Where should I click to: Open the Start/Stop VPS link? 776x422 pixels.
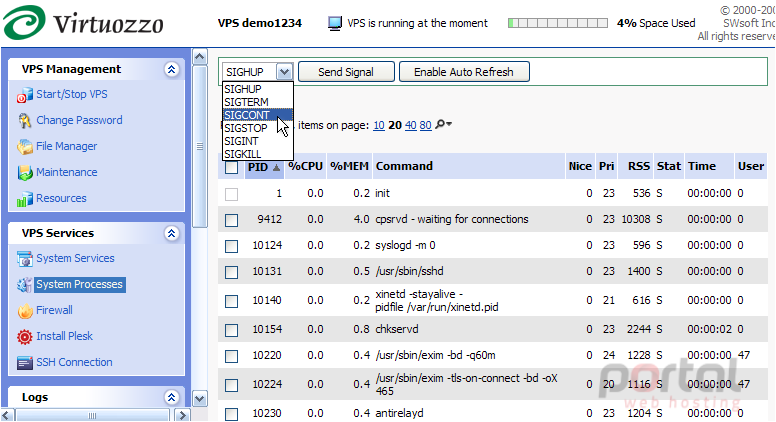(72, 94)
